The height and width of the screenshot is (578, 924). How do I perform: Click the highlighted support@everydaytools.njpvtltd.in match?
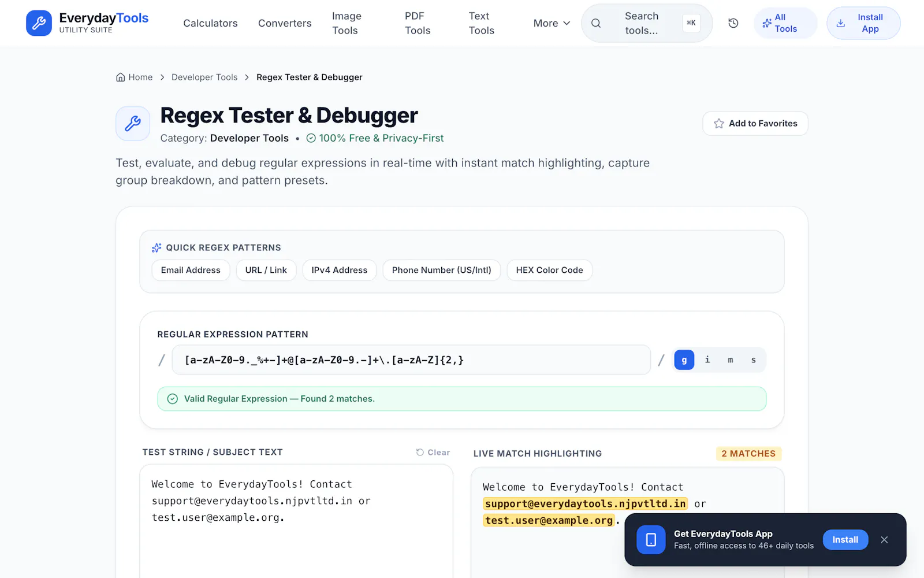click(x=586, y=504)
